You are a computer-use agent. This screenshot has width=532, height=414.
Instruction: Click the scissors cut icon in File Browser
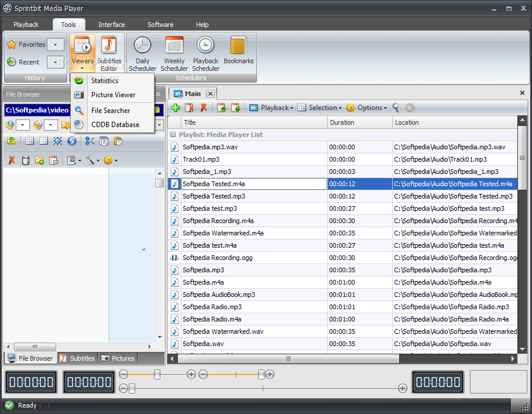(90, 141)
